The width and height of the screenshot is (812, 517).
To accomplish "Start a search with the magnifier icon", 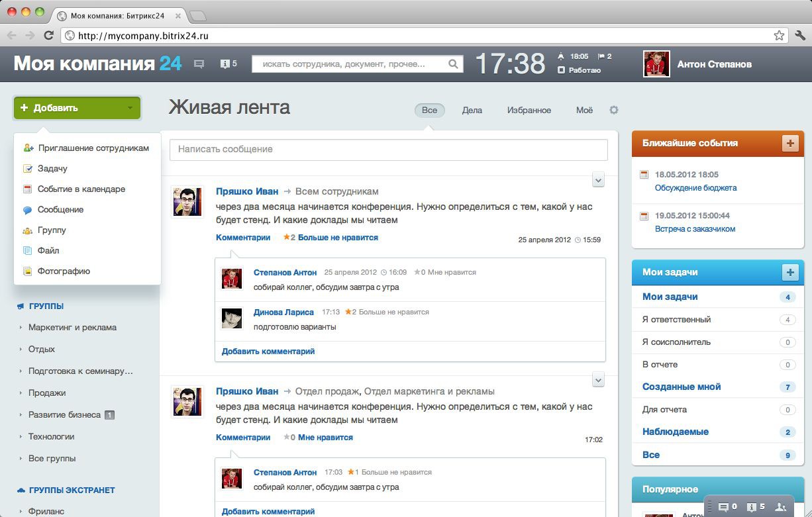I will coord(452,64).
